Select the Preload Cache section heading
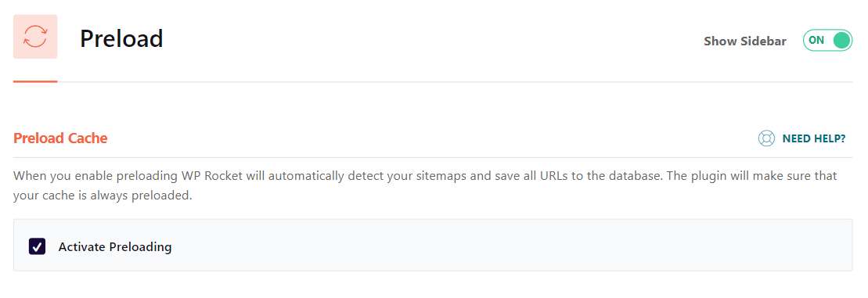 pos(60,138)
